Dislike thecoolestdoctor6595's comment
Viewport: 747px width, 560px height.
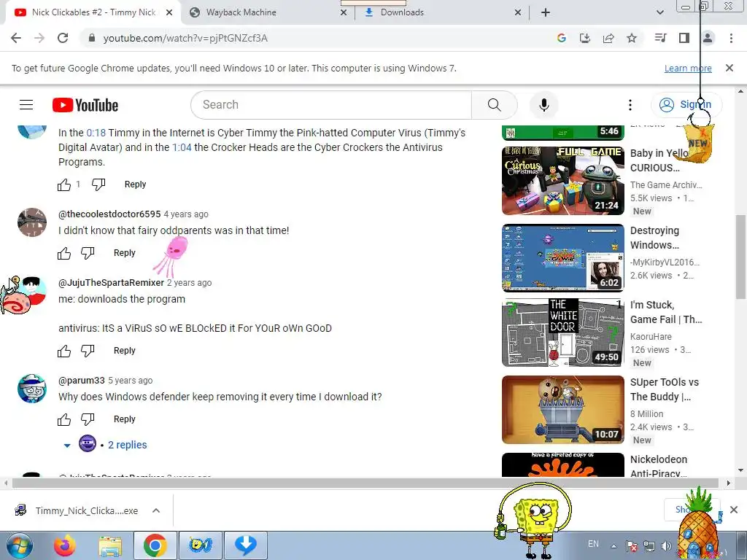(x=88, y=253)
